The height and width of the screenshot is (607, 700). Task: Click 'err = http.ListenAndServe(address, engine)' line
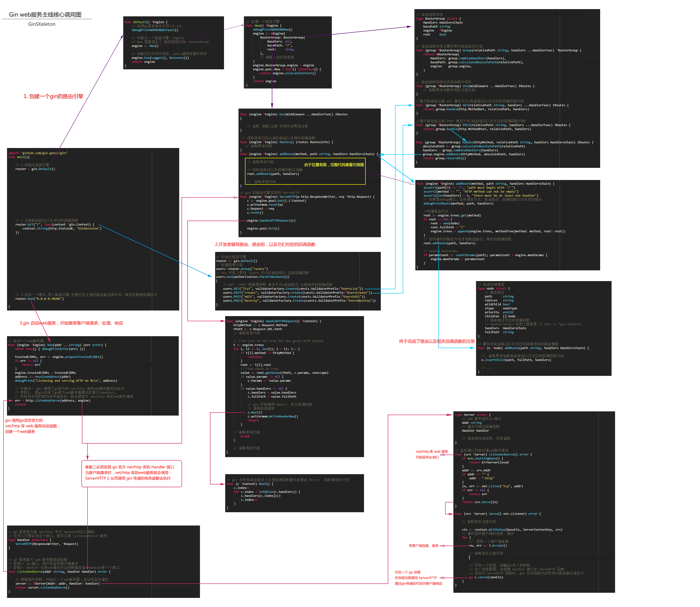point(52,400)
